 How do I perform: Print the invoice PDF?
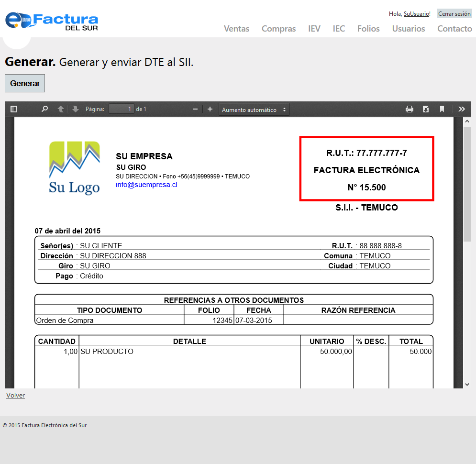[x=410, y=109]
